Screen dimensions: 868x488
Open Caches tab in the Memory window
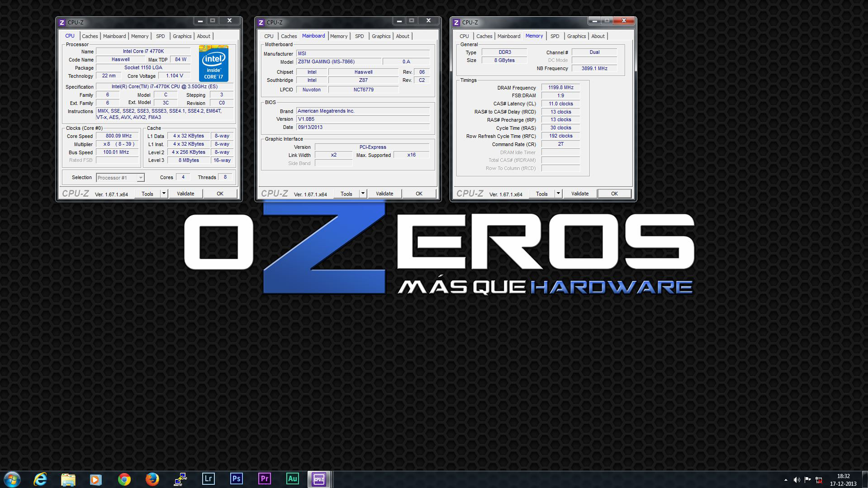[x=484, y=36]
